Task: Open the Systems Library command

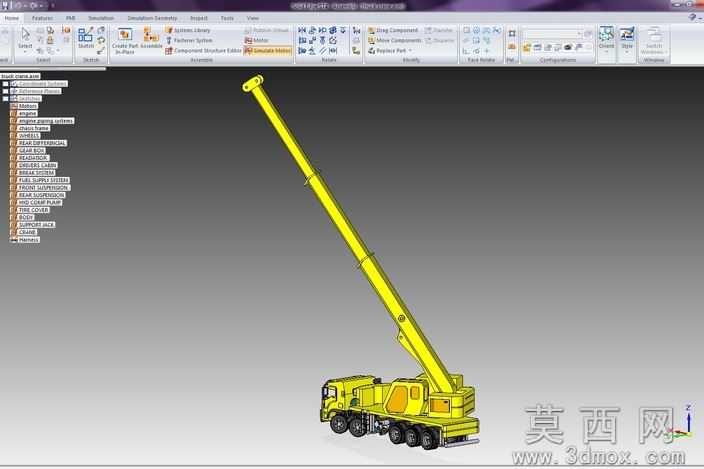Action: (x=188, y=30)
